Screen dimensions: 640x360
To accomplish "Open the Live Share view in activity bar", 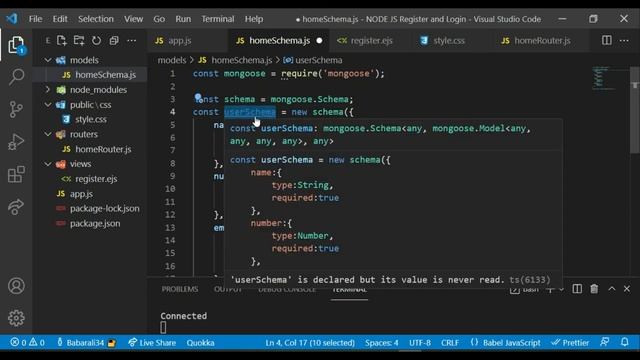I will coord(16,207).
